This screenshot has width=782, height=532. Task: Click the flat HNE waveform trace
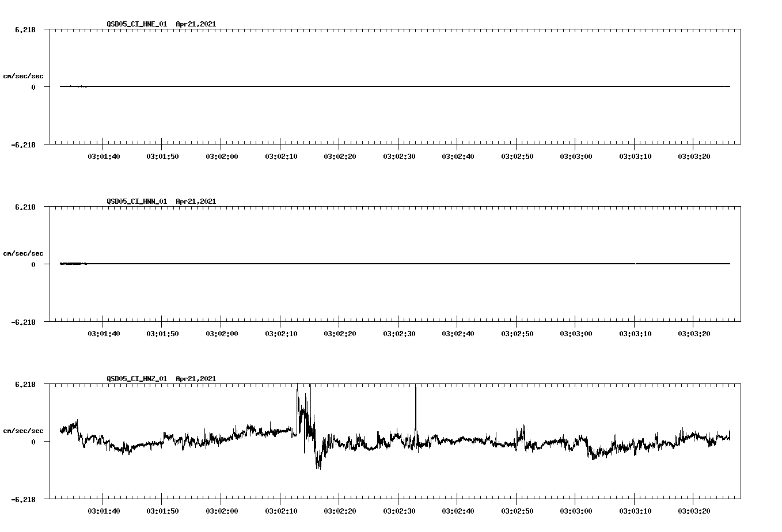346,87
